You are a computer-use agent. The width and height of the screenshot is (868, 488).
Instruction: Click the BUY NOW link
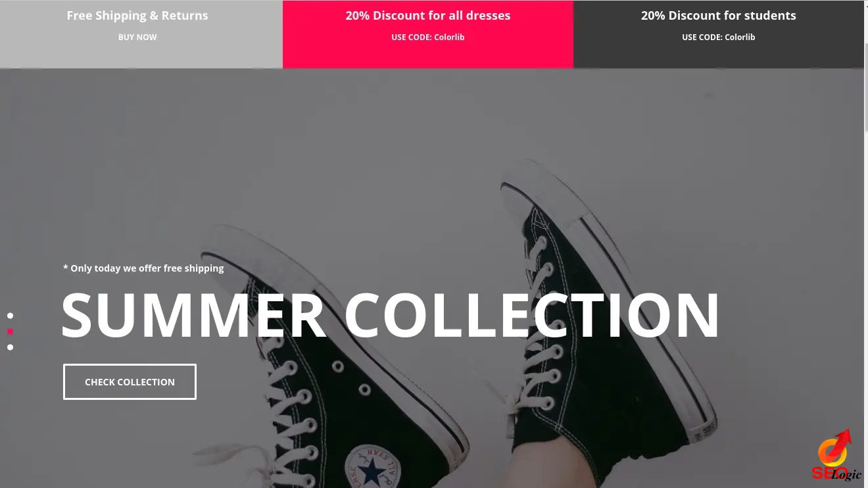pos(137,37)
